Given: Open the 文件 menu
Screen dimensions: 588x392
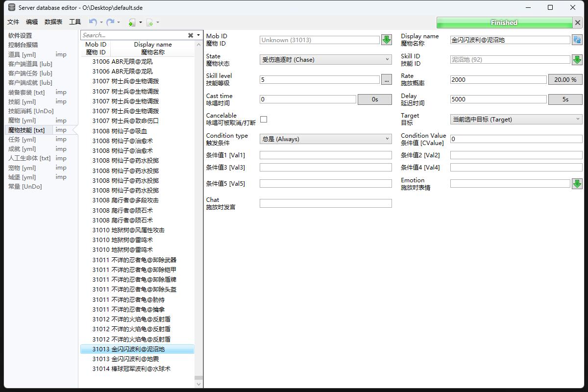Looking at the screenshot, I should tap(13, 22).
